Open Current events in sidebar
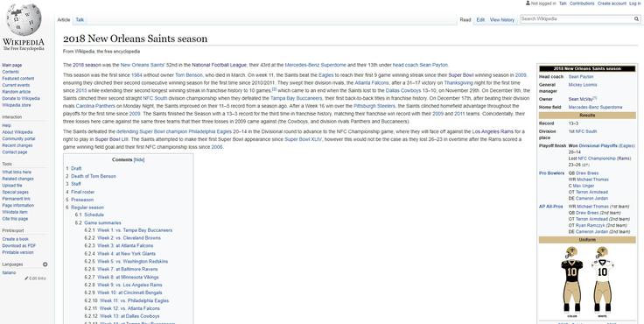The width and height of the screenshot is (644, 324). (x=16, y=85)
